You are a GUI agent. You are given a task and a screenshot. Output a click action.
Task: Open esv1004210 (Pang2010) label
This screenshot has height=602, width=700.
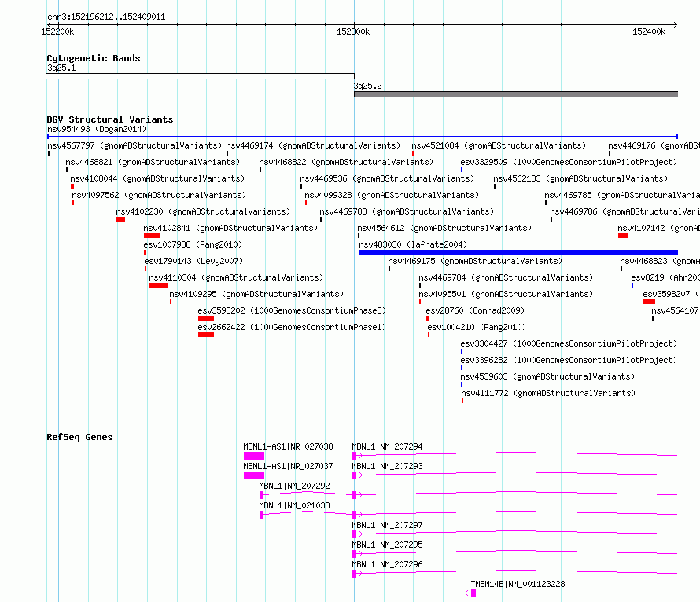pos(477,327)
